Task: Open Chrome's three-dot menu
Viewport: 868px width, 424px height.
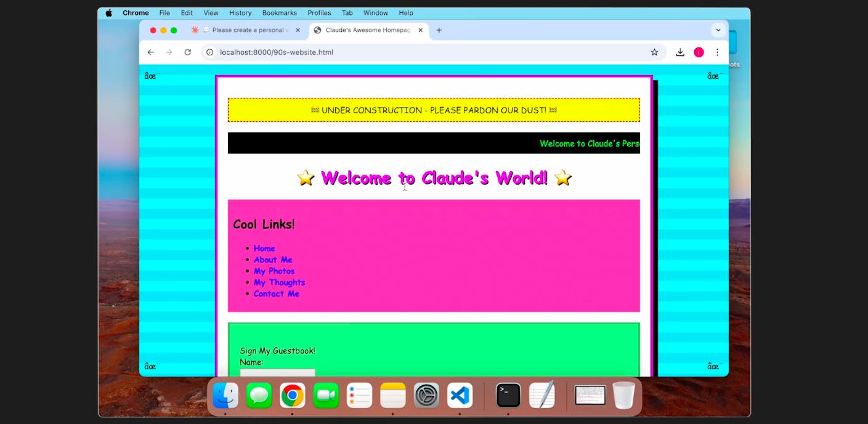Action: point(718,52)
